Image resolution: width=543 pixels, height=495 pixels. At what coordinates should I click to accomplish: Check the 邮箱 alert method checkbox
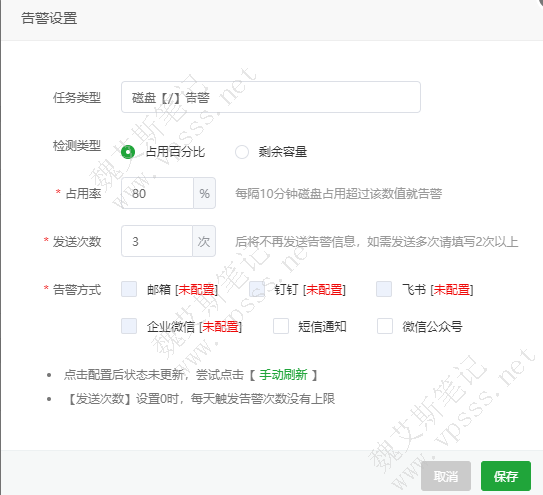(x=129, y=289)
